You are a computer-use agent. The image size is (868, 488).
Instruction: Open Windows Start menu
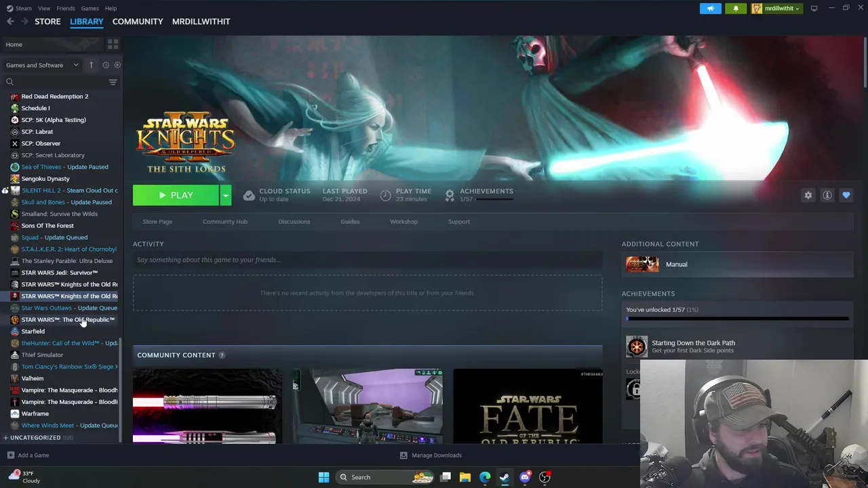[x=323, y=477]
